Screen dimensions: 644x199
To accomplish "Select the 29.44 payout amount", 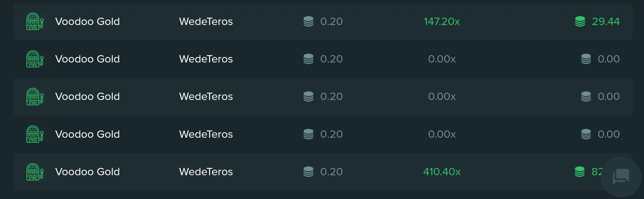I will click(x=606, y=21).
